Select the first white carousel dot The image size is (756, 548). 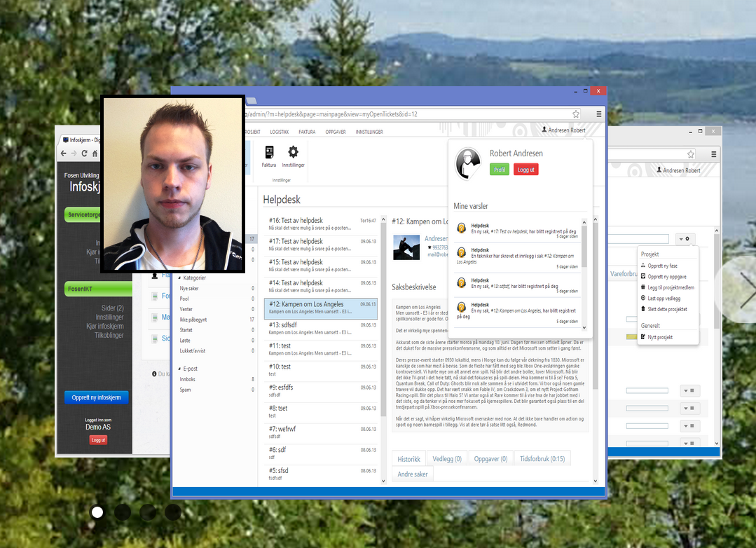[x=97, y=512]
